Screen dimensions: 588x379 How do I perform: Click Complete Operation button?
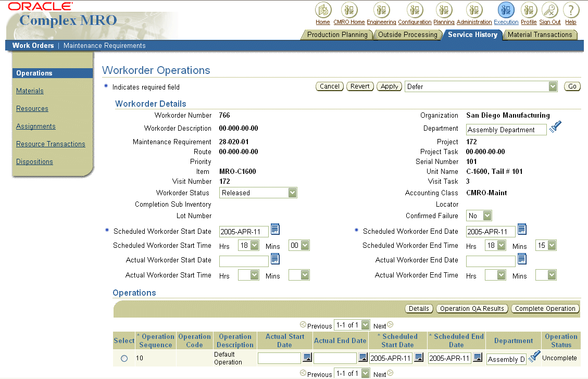point(545,309)
